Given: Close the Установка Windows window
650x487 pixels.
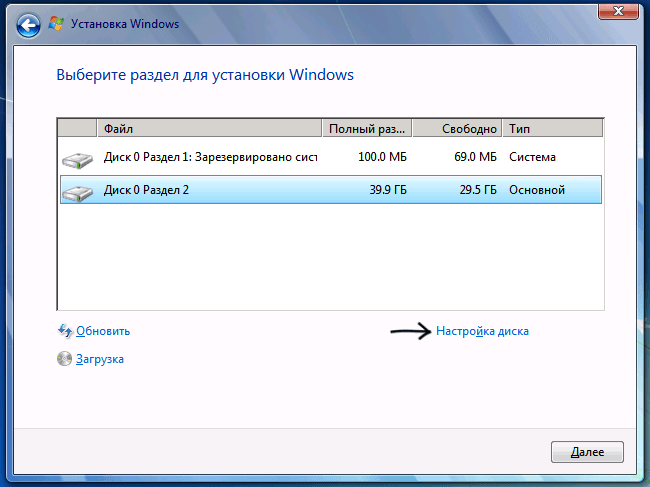Looking at the screenshot, I should [x=619, y=11].
